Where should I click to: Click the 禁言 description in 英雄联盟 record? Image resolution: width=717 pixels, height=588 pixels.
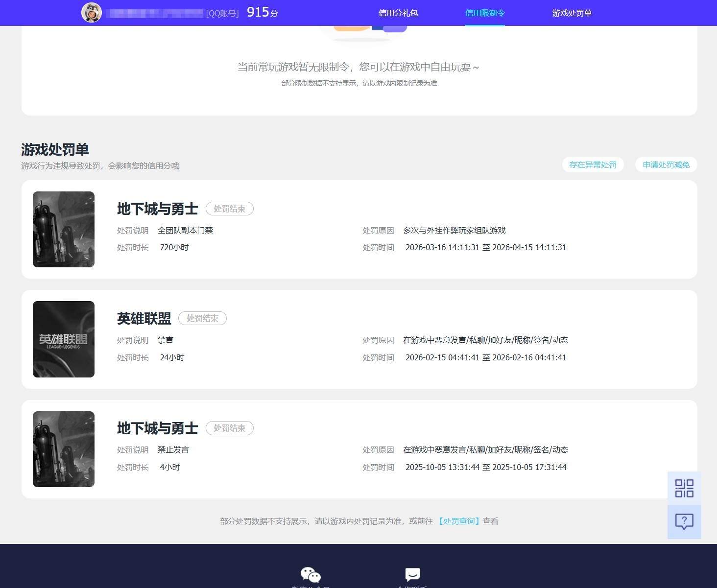tap(166, 340)
